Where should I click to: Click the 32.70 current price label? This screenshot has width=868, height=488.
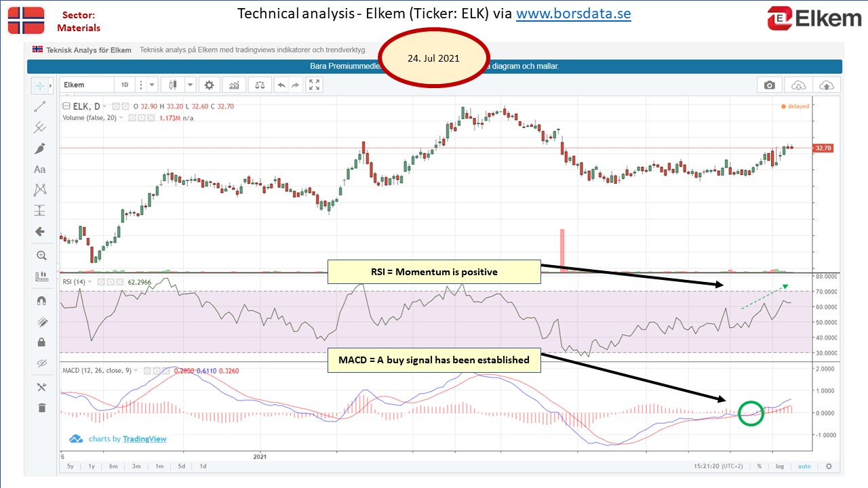[x=823, y=148]
